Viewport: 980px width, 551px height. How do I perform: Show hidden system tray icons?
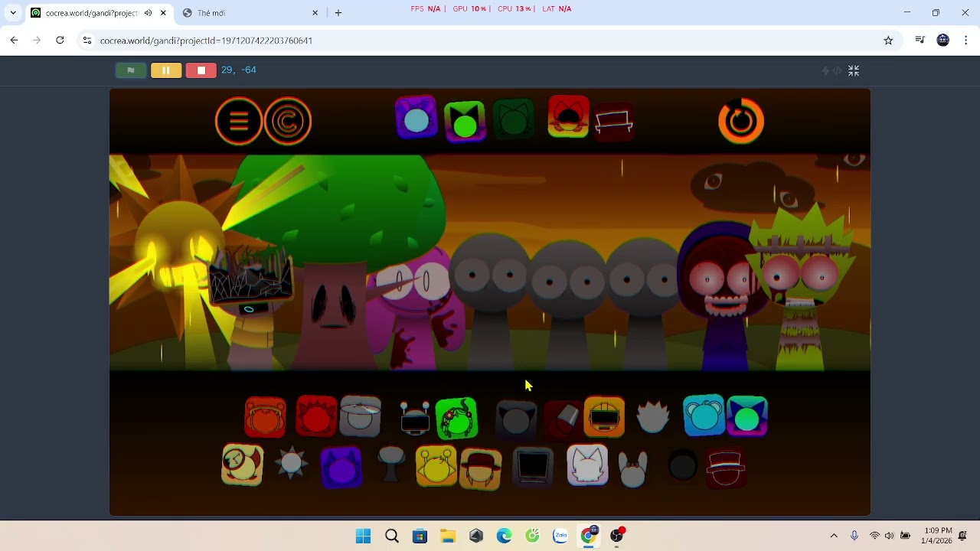834,536
